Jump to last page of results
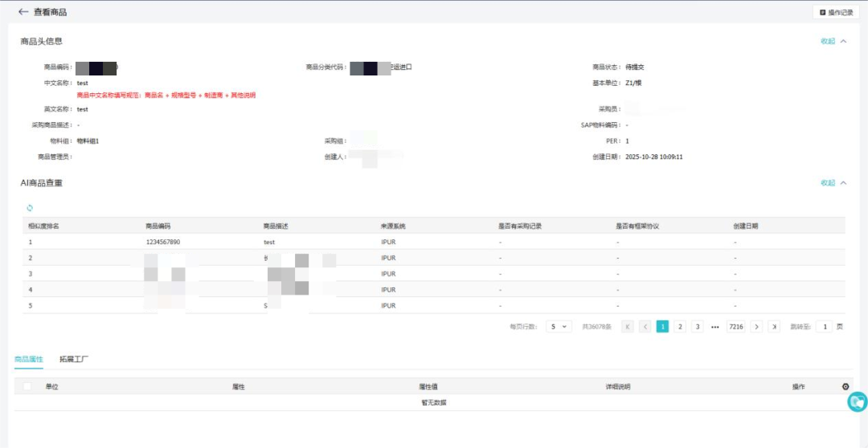Image resolution: width=868 pixels, height=448 pixels. 774,327
